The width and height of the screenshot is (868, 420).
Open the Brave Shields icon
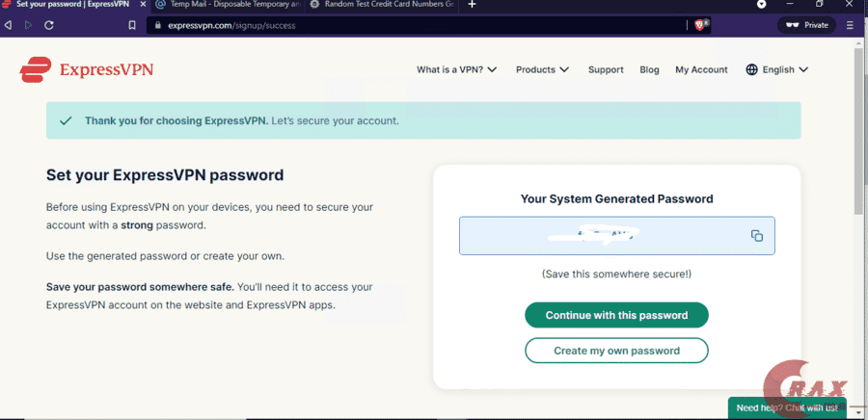pyautogui.click(x=701, y=25)
